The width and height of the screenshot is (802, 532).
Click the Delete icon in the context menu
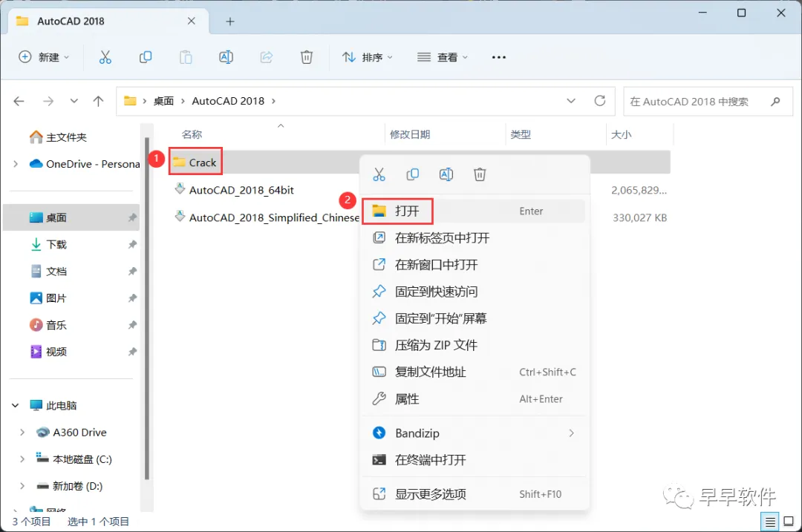click(x=480, y=175)
